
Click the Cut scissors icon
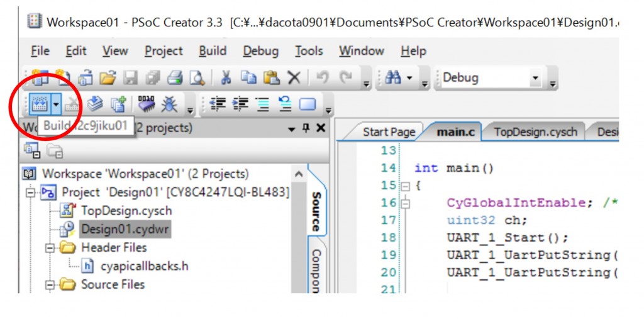[226, 77]
